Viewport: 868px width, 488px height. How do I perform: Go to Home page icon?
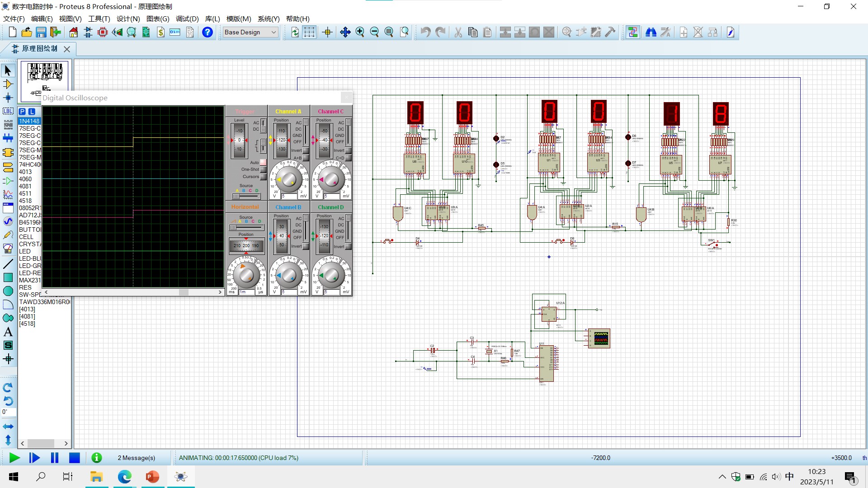pyautogui.click(x=73, y=32)
